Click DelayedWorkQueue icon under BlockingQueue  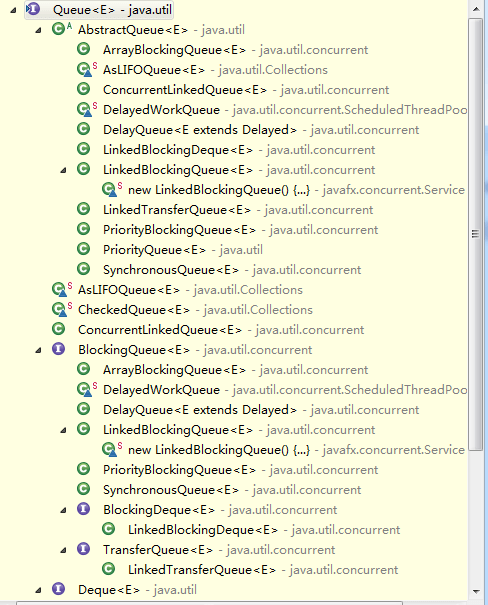click(x=86, y=389)
